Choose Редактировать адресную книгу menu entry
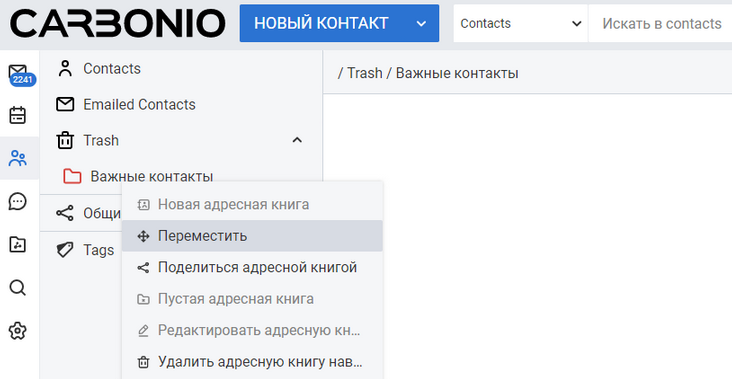 click(252, 330)
